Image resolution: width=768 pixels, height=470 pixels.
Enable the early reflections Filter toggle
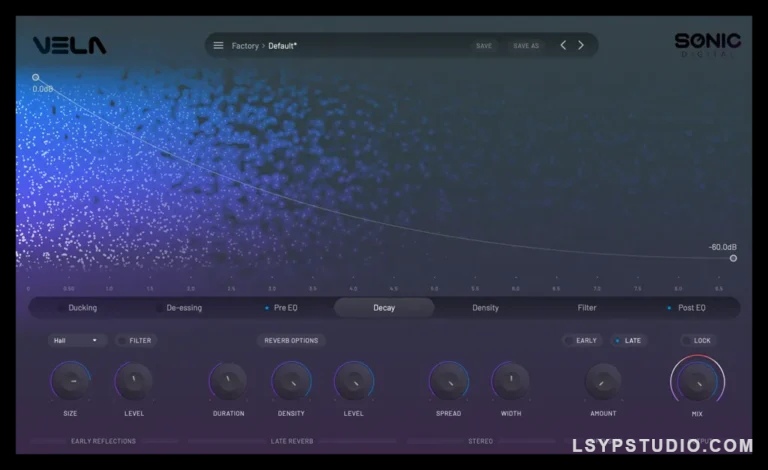pos(135,340)
